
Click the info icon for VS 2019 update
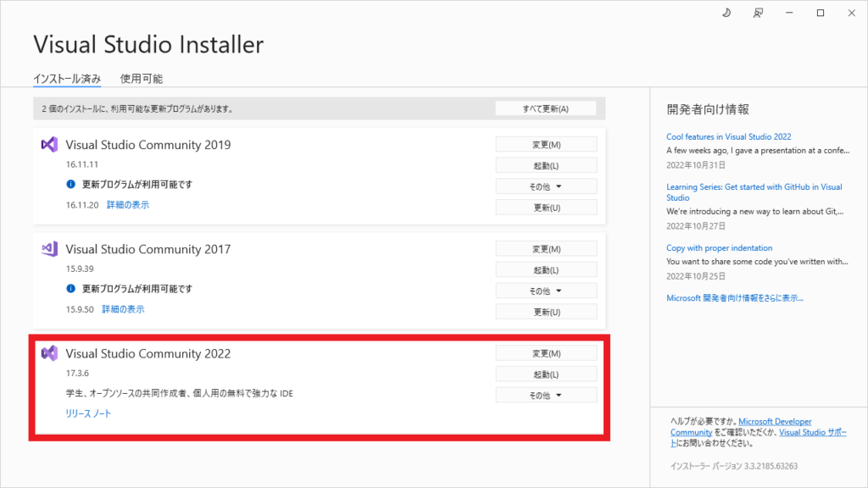(71, 184)
